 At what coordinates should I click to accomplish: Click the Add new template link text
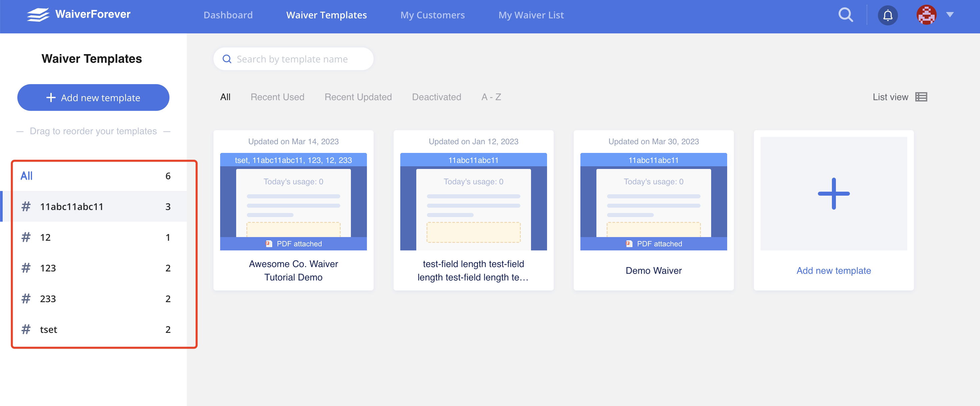click(x=833, y=270)
